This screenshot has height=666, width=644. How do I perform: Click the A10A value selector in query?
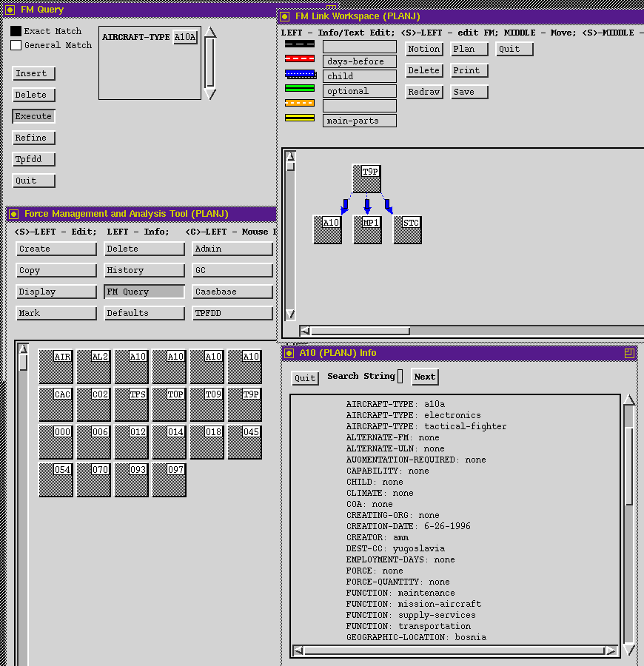tap(185, 38)
